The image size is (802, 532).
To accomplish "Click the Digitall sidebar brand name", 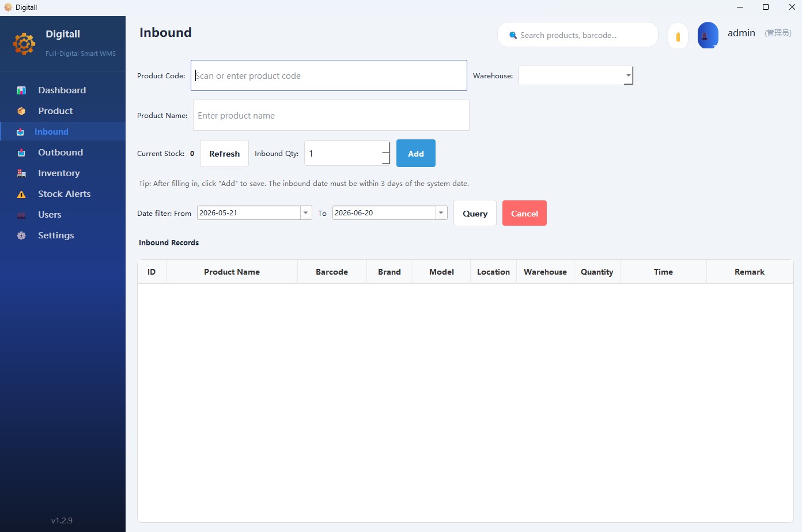I will tap(63, 34).
